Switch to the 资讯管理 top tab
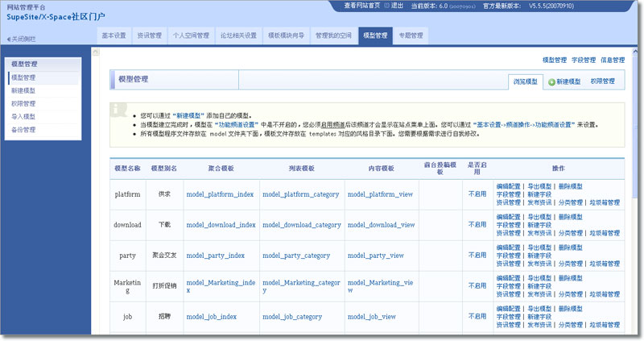This screenshot has height=341, width=644. pos(149,35)
